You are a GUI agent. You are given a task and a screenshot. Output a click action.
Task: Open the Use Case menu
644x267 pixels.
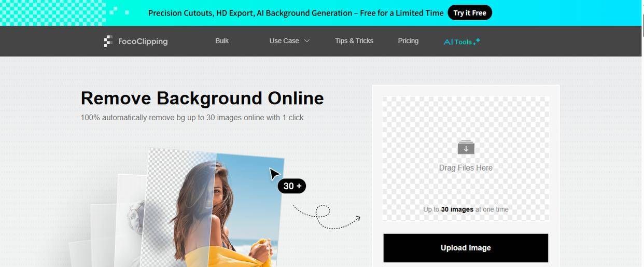click(289, 41)
